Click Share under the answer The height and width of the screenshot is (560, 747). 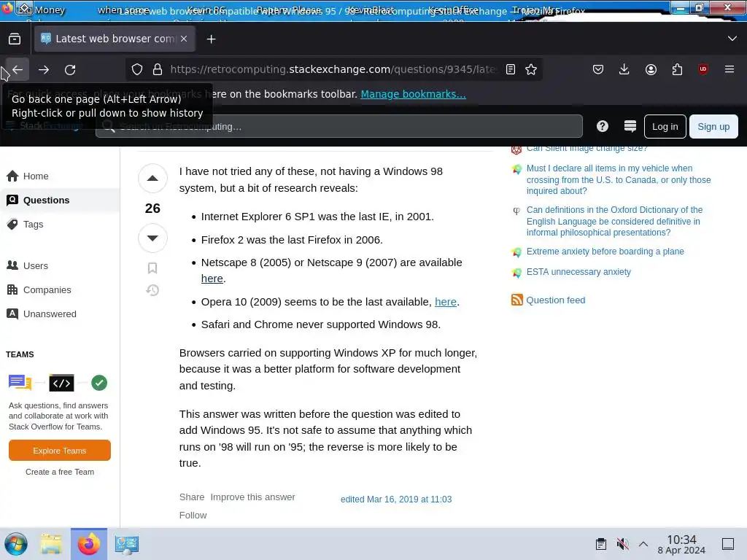192,497
